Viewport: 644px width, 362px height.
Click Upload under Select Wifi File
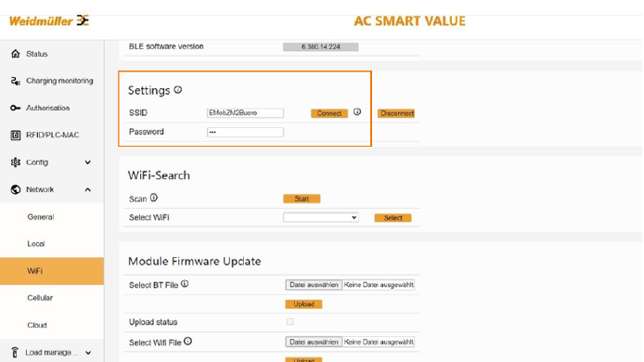click(303, 359)
